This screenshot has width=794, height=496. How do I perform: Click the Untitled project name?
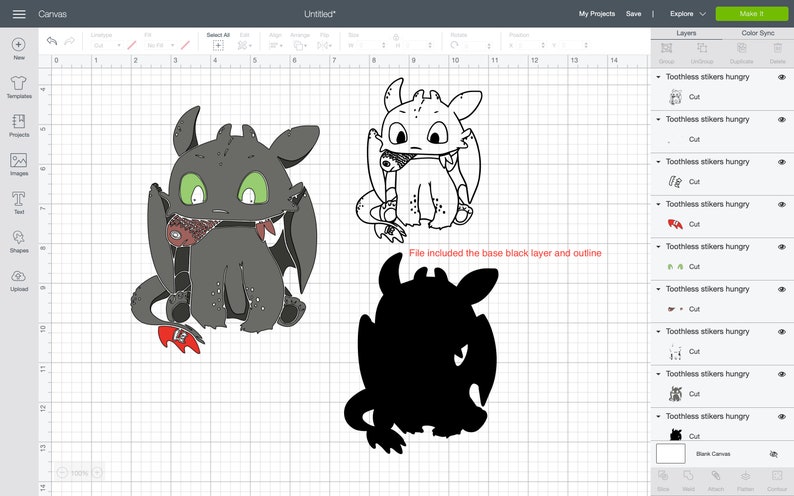(x=320, y=14)
